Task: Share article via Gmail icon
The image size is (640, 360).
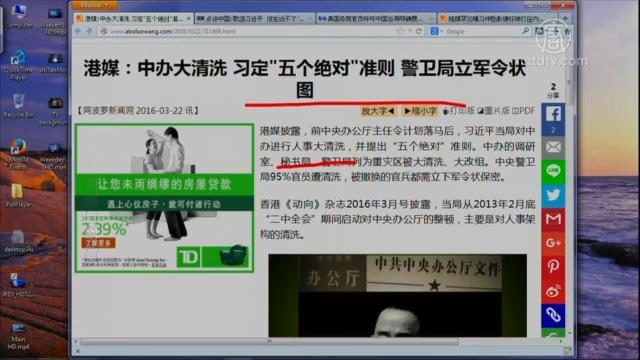Action: [553, 219]
